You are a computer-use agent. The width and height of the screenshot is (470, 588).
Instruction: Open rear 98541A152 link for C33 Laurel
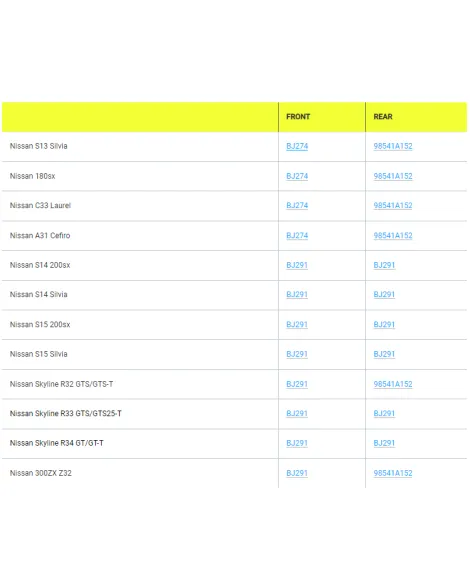click(x=393, y=206)
